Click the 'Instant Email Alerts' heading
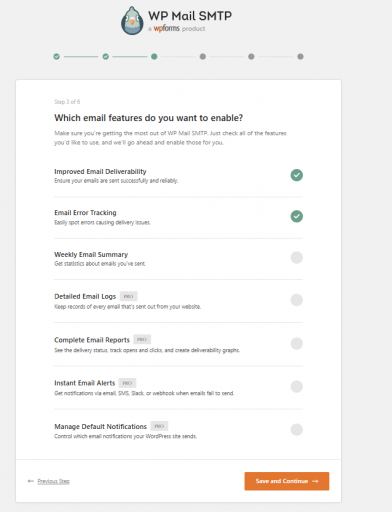Image resolution: width=392 pixels, height=512 pixels. 85,383
